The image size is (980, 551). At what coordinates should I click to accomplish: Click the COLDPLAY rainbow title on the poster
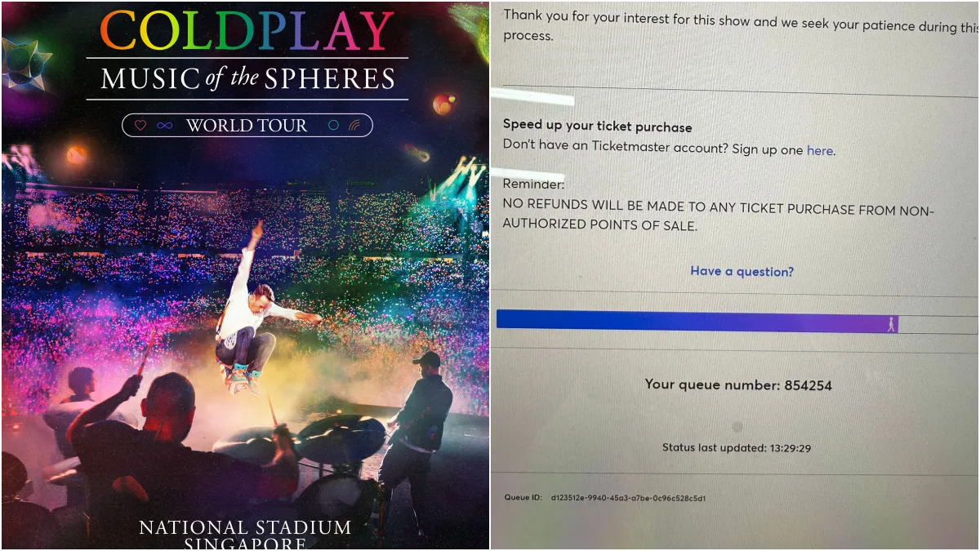click(247, 31)
